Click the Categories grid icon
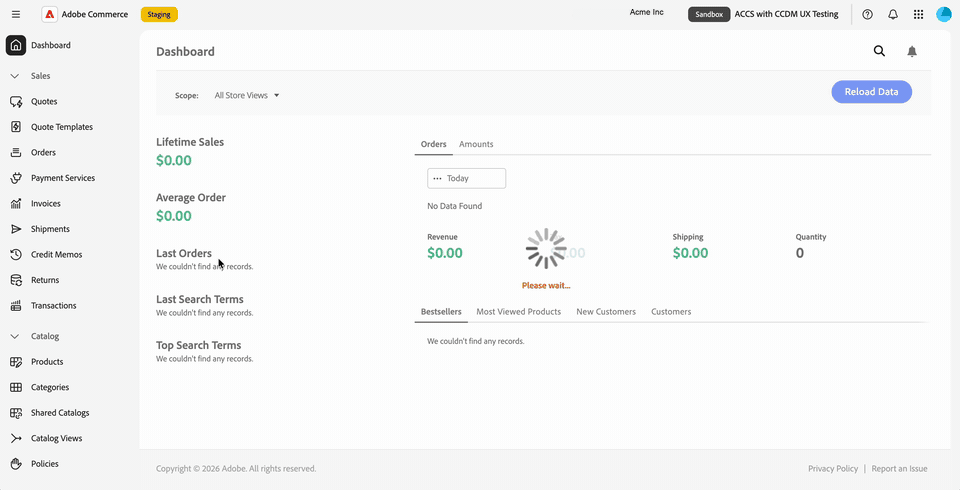This screenshot has width=960, height=490. pos(16,387)
